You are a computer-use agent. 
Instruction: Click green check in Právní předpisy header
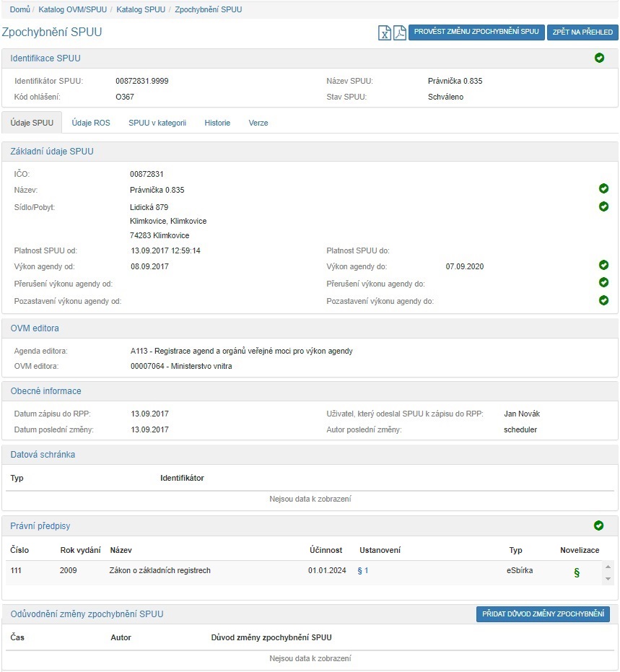598,525
